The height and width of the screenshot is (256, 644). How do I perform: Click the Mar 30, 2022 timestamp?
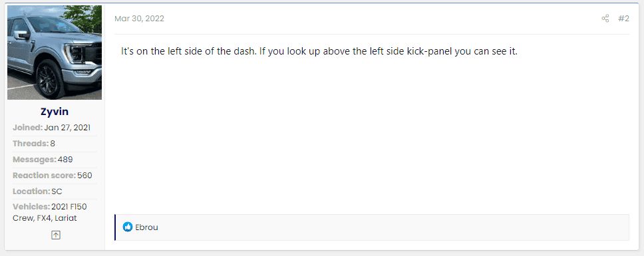pyautogui.click(x=139, y=19)
